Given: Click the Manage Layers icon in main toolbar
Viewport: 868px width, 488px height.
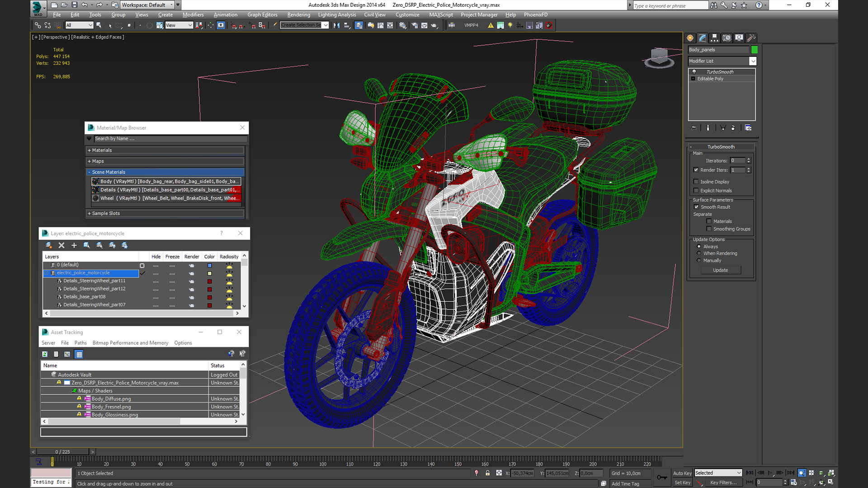Looking at the screenshot, I should (x=359, y=25).
